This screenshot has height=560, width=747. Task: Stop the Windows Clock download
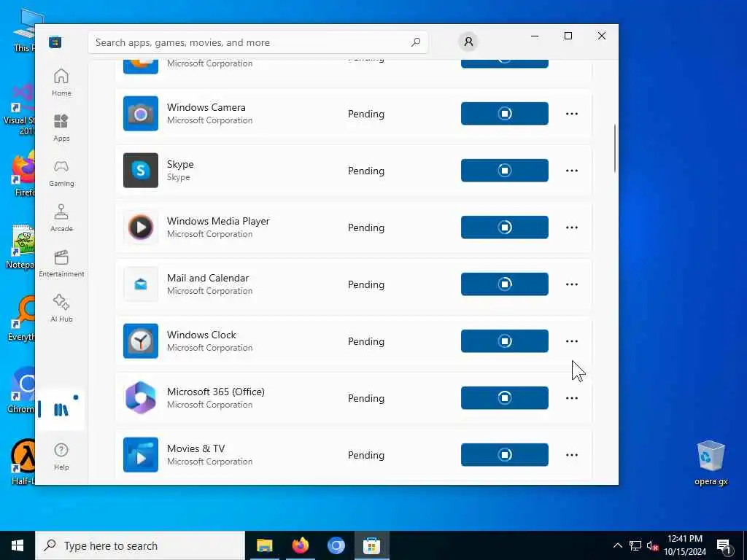(x=505, y=341)
